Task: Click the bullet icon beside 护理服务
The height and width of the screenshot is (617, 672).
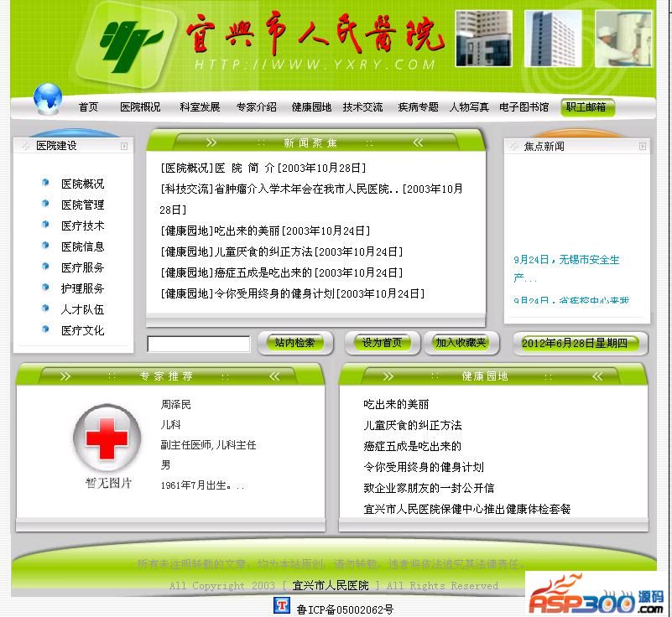Action: pyautogui.click(x=45, y=287)
